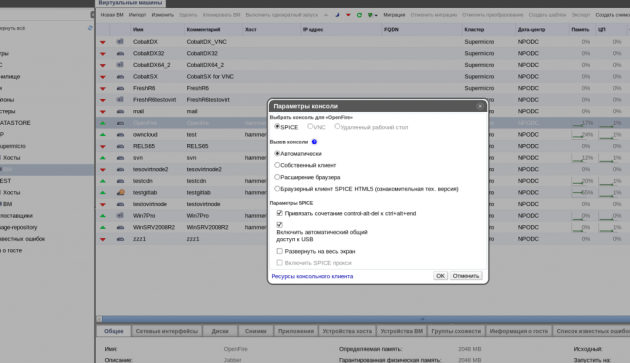Click the left arrow of the horizontal scrollbar
Image resolution: width=630 pixels, height=363 pixels.
pos(99,319)
